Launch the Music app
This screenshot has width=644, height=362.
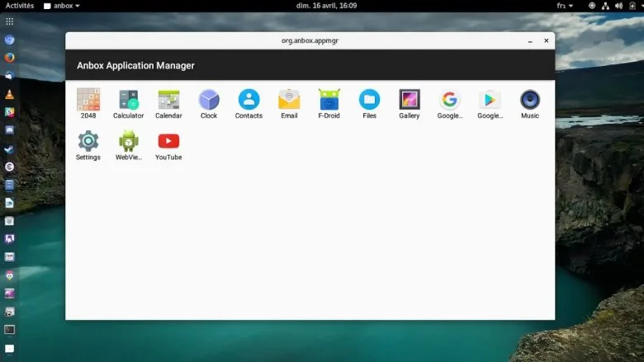[x=530, y=100]
